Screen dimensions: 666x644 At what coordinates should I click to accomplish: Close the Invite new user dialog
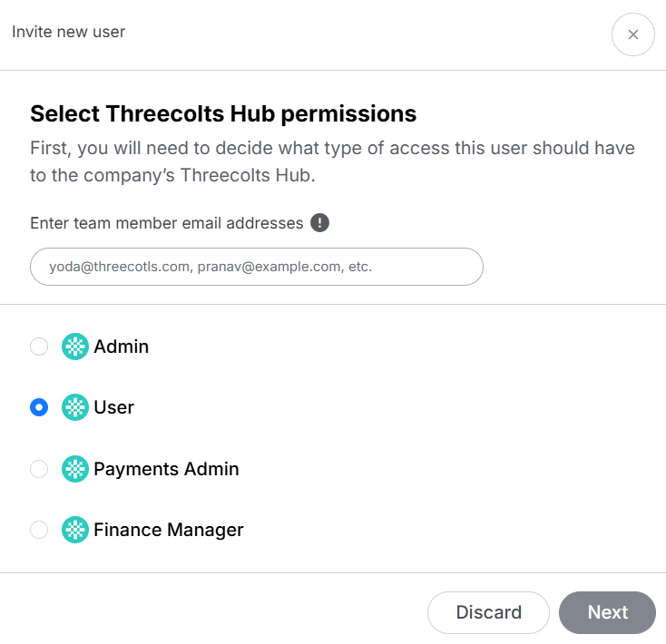[632, 34]
